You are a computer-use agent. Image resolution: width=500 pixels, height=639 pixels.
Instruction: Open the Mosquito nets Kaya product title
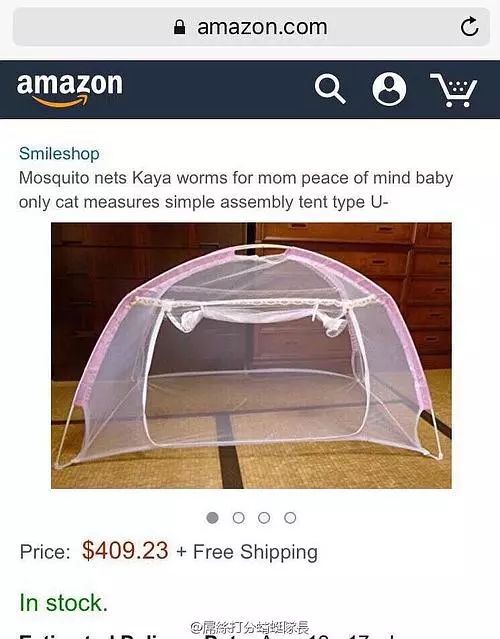[x=236, y=190]
